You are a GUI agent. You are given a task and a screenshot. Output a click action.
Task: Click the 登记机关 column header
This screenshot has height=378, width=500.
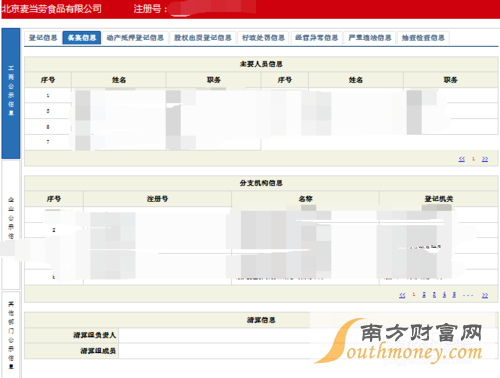(x=439, y=199)
